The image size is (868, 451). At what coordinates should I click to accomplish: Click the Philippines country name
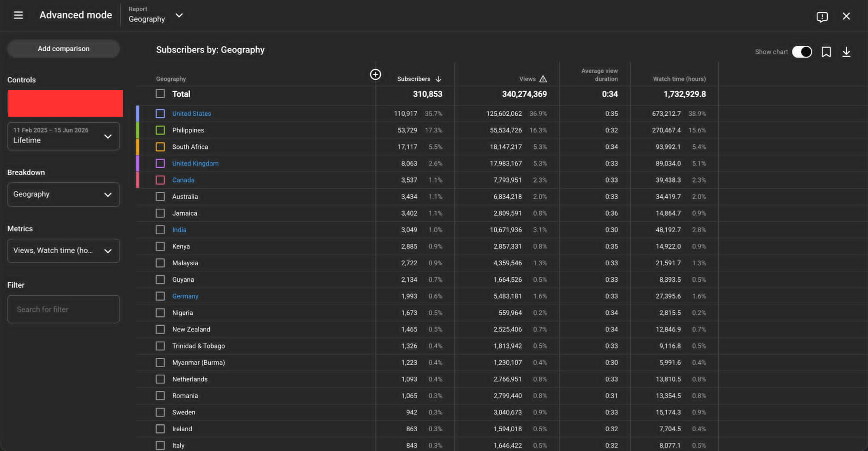188,130
